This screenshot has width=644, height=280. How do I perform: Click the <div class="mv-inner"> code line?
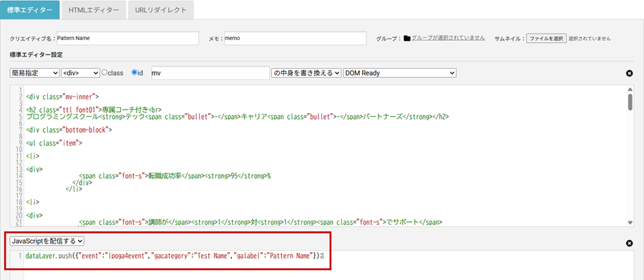(62, 97)
